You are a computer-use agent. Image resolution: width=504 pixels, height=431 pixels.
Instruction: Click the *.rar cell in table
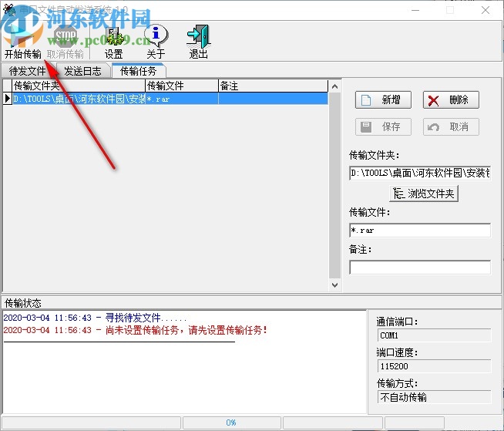pos(182,99)
